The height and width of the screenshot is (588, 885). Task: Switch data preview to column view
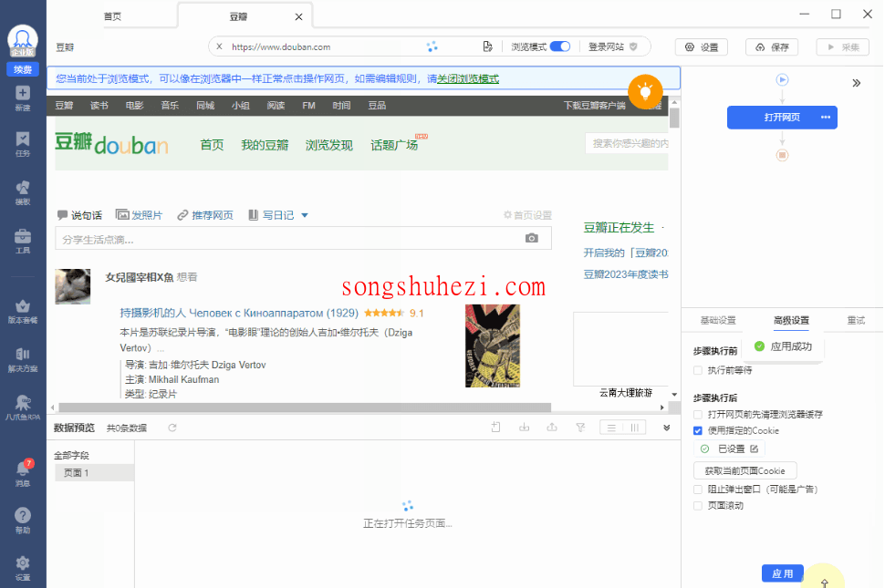pos(634,428)
